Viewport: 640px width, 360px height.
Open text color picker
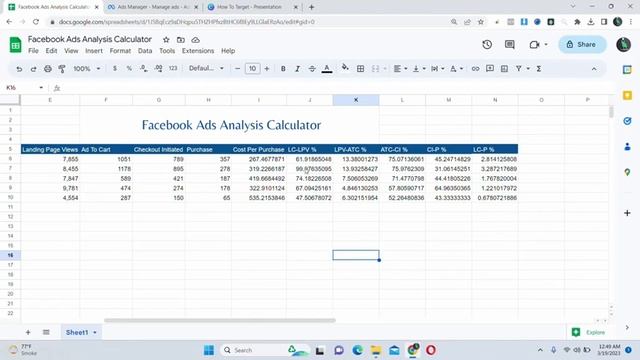(327, 69)
